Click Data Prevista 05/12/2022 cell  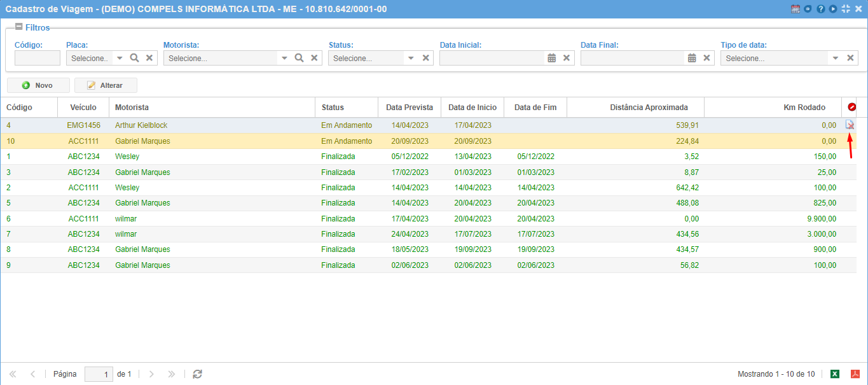coord(410,157)
